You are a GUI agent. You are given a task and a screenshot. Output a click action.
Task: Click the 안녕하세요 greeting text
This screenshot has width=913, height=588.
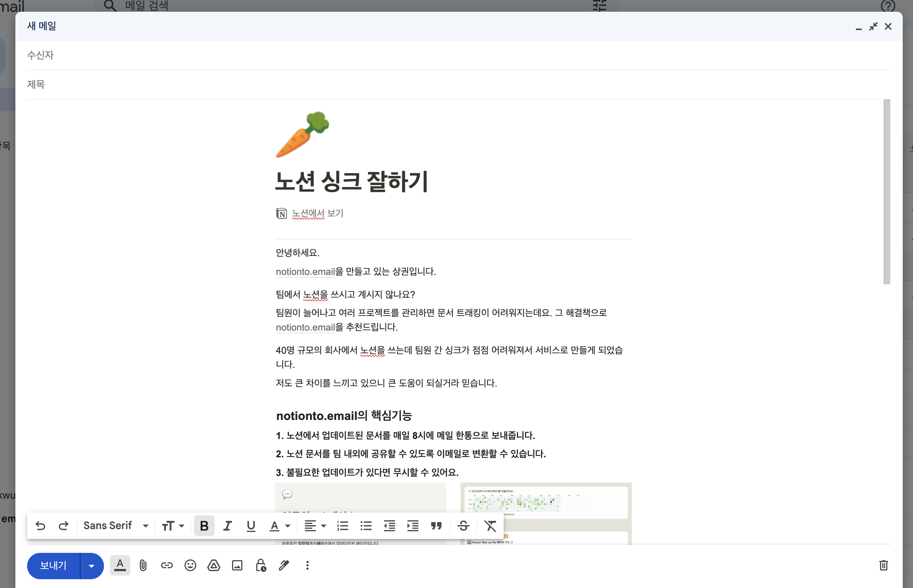(x=298, y=252)
